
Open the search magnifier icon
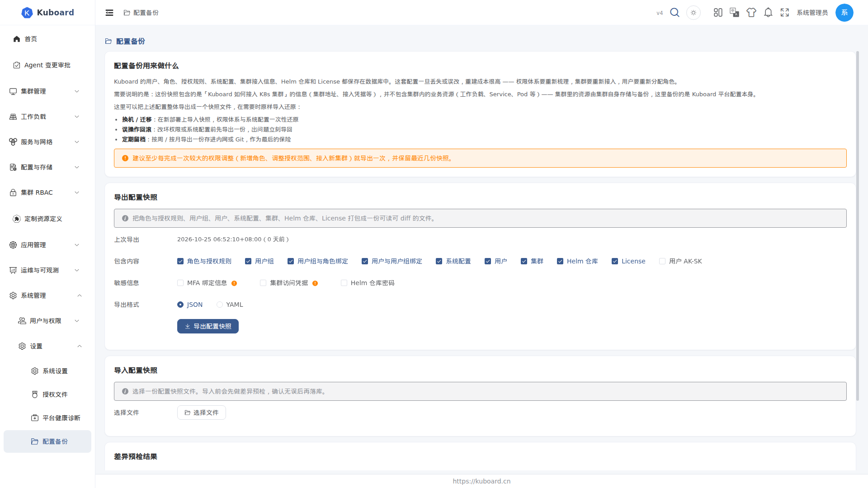tap(675, 13)
